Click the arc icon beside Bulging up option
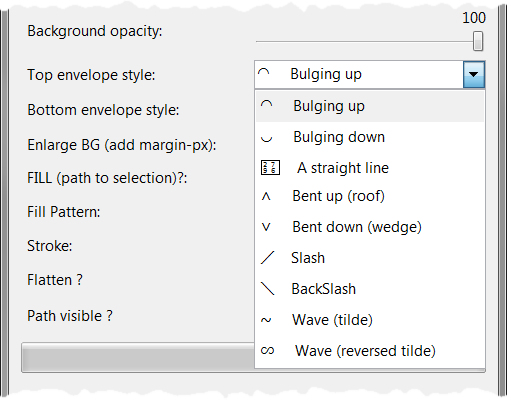 [266, 105]
